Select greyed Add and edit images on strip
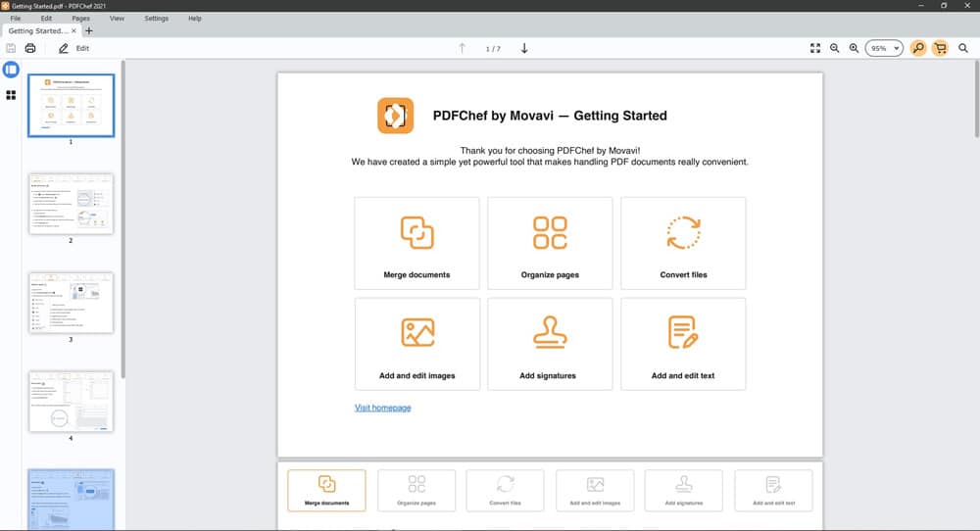Viewport: 980px width, 531px height. tap(595, 491)
